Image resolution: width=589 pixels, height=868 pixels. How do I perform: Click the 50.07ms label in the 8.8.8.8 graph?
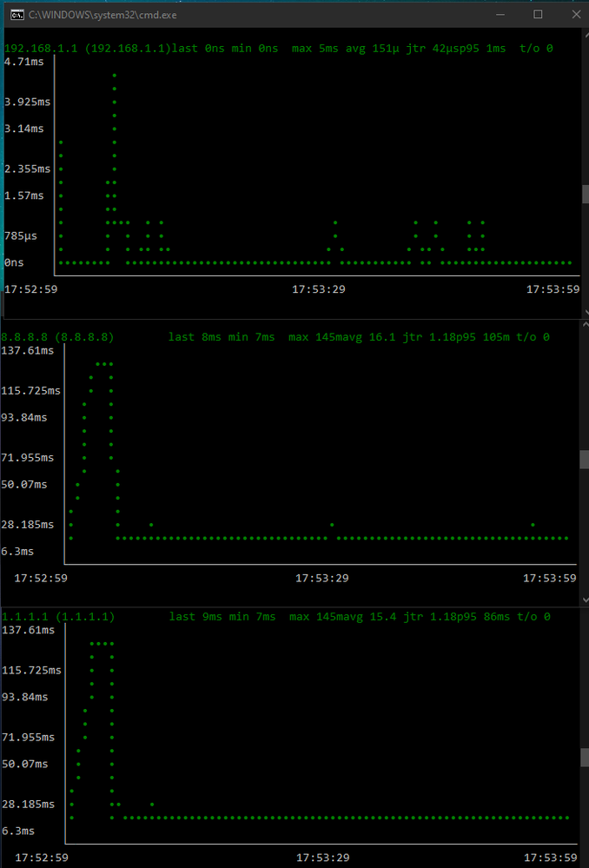pos(24,484)
